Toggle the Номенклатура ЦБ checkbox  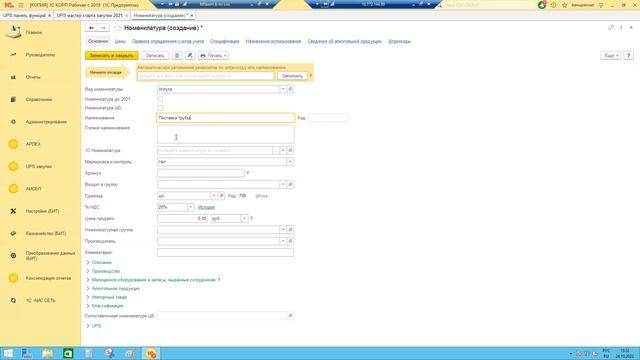click(160, 108)
